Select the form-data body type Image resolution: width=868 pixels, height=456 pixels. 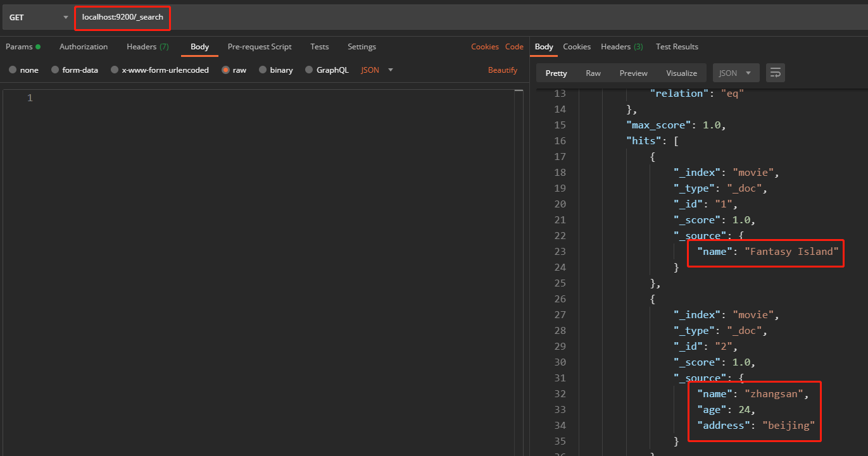point(75,70)
